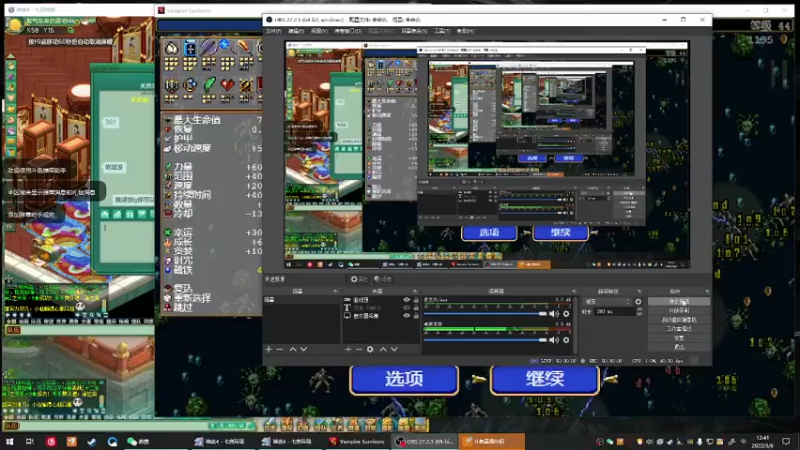This screenshot has height=450, width=800.
Task: Pop out the Scene Transitions dock panel
Action: point(639,291)
